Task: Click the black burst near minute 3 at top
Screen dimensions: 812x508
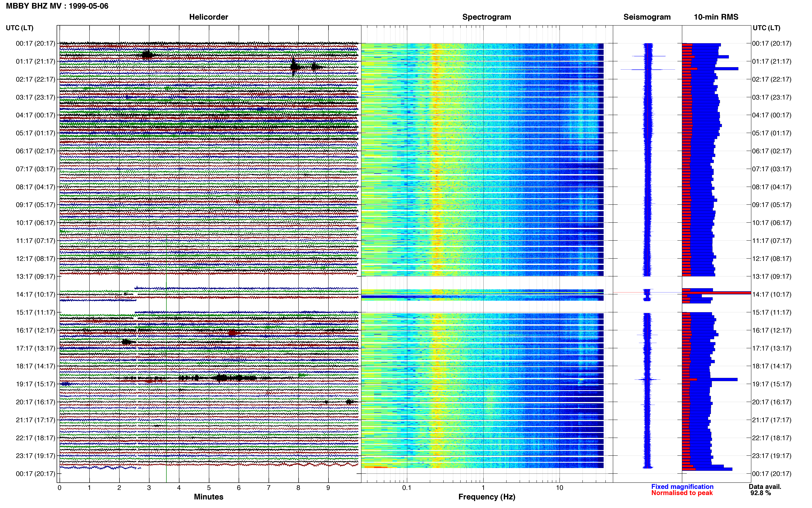Action: click(x=147, y=54)
